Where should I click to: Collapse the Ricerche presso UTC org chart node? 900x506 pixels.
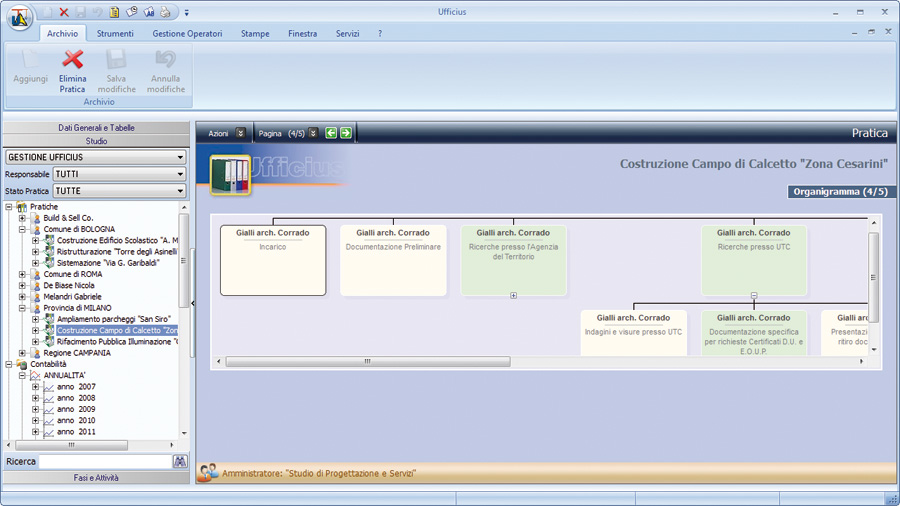[x=754, y=295]
